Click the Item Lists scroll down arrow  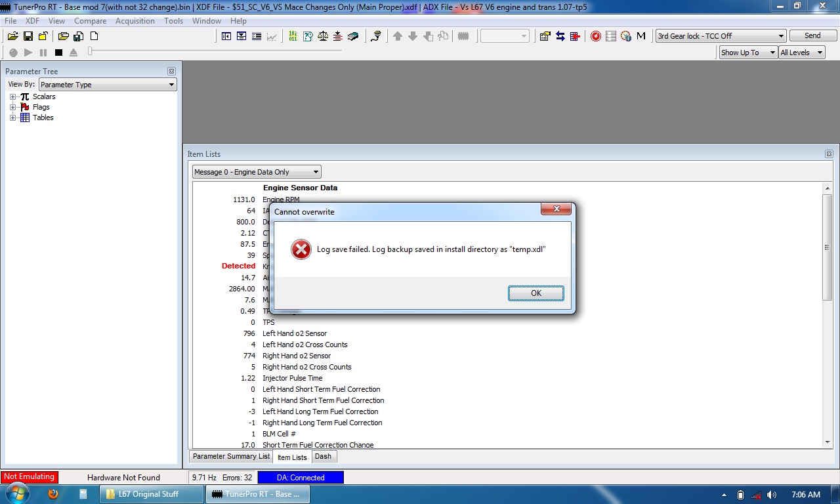click(x=827, y=442)
